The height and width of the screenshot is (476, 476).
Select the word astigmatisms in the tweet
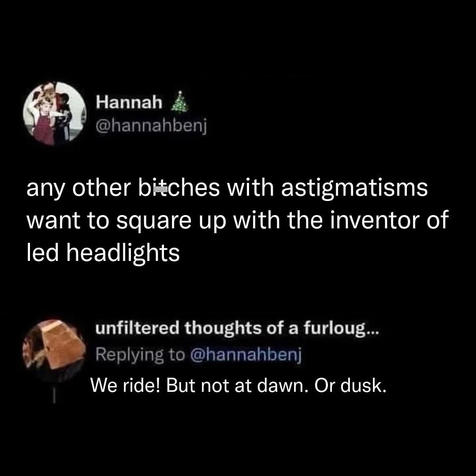354,189
